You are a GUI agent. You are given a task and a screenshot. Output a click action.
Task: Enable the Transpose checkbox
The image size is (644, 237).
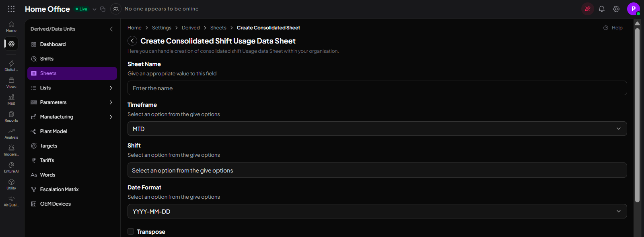pos(131,231)
